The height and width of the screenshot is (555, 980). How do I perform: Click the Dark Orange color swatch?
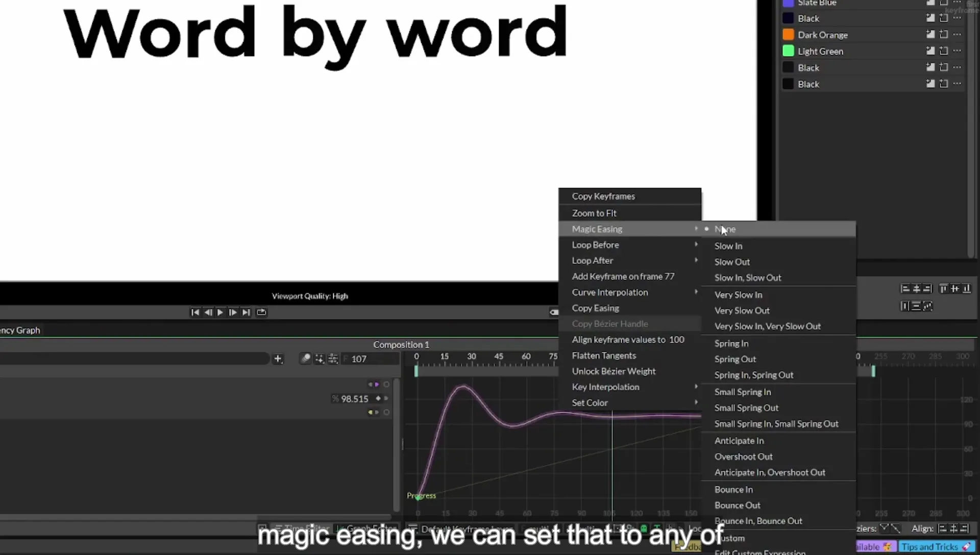(x=788, y=35)
